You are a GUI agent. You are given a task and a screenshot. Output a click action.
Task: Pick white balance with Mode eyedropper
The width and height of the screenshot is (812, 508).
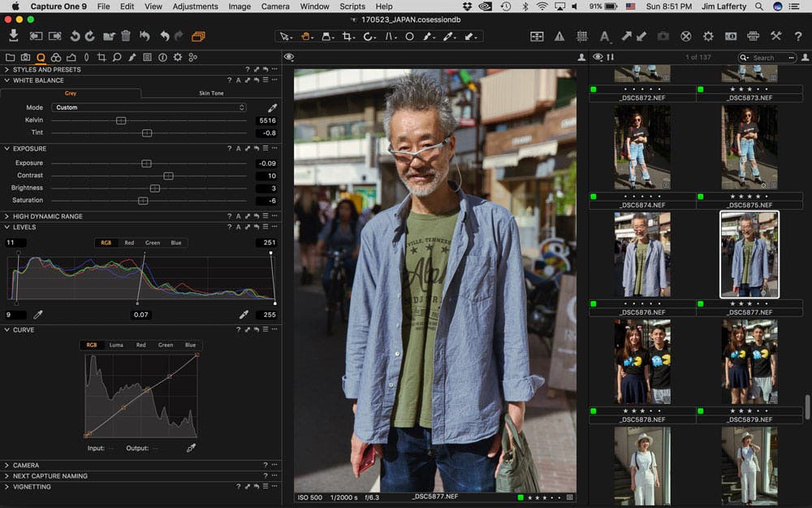(272, 108)
